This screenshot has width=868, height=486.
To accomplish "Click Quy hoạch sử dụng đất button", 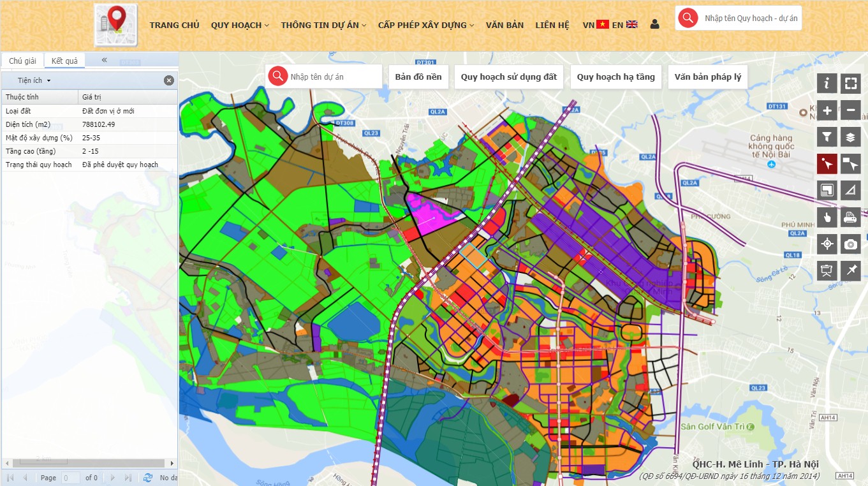I will tap(509, 77).
